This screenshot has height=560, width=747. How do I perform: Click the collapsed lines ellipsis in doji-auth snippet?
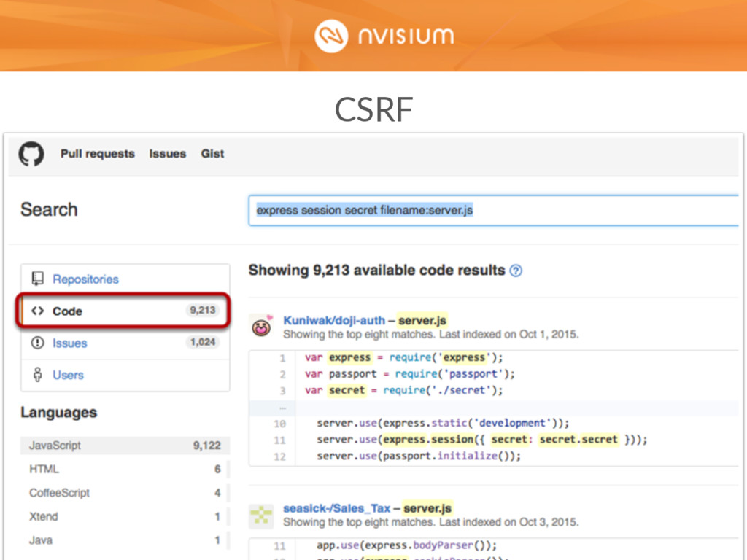point(283,408)
